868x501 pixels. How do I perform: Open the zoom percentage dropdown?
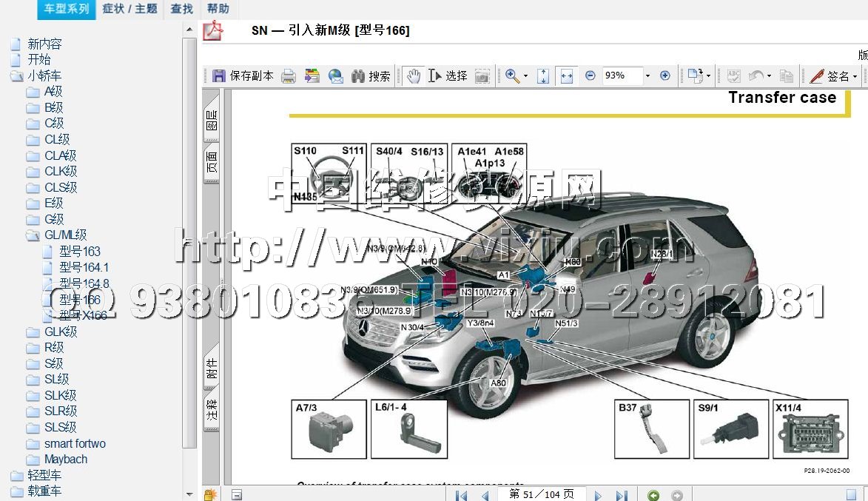coord(647,75)
